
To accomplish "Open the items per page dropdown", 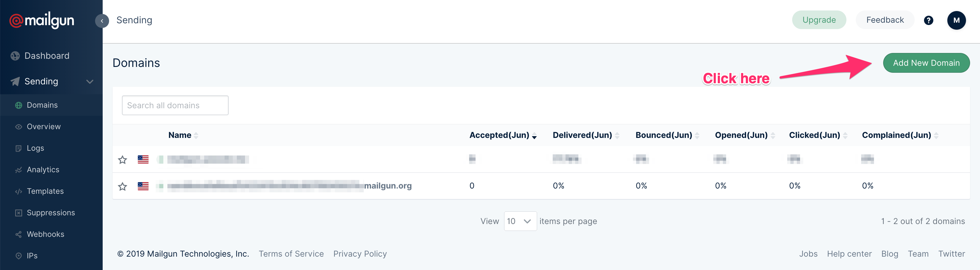I will (520, 221).
